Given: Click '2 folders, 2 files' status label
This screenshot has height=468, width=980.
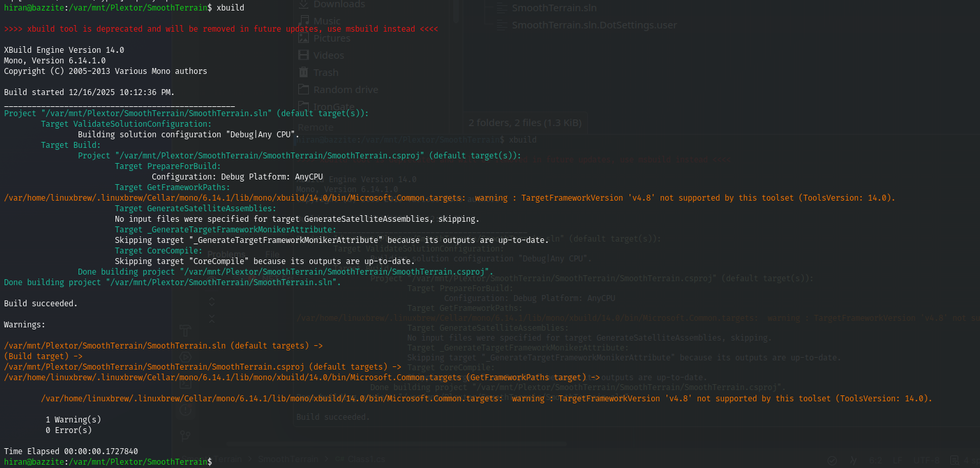Looking at the screenshot, I should coord(525,123).
